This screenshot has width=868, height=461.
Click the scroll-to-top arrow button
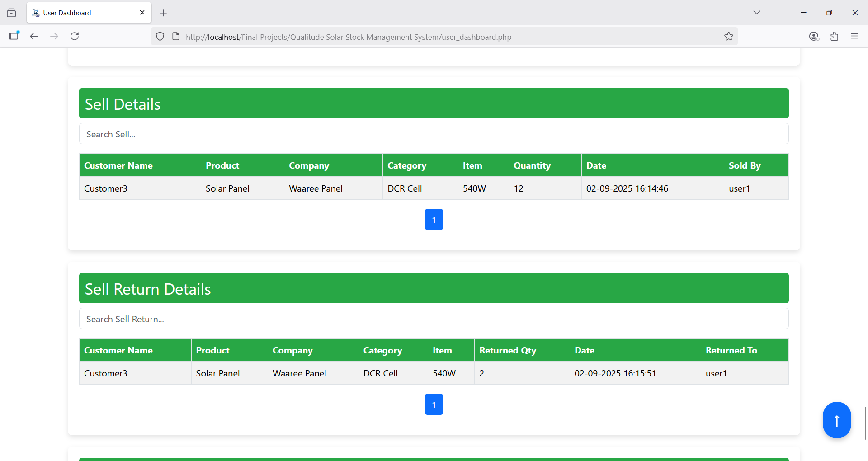pos(836,420)
